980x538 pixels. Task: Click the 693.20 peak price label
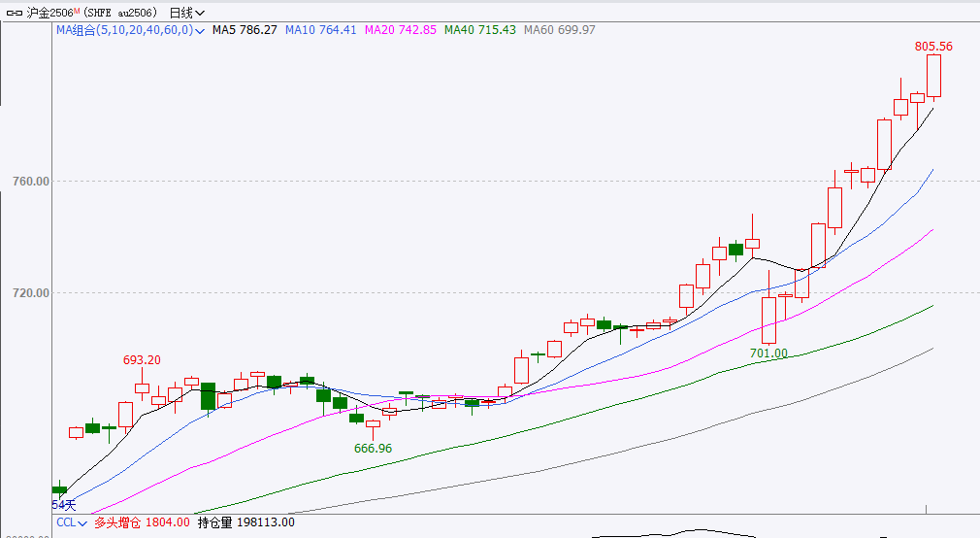click(142, 360)
